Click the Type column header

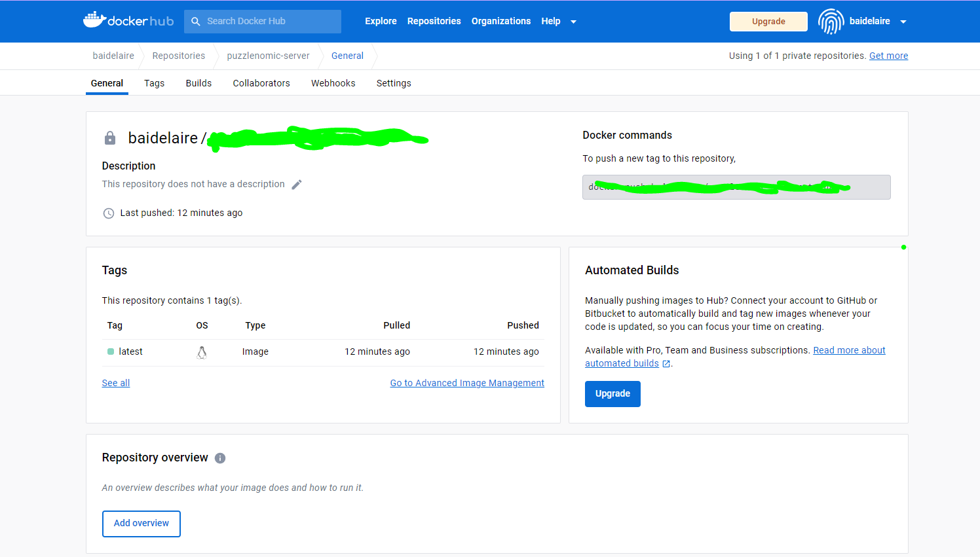coord(255,326)
